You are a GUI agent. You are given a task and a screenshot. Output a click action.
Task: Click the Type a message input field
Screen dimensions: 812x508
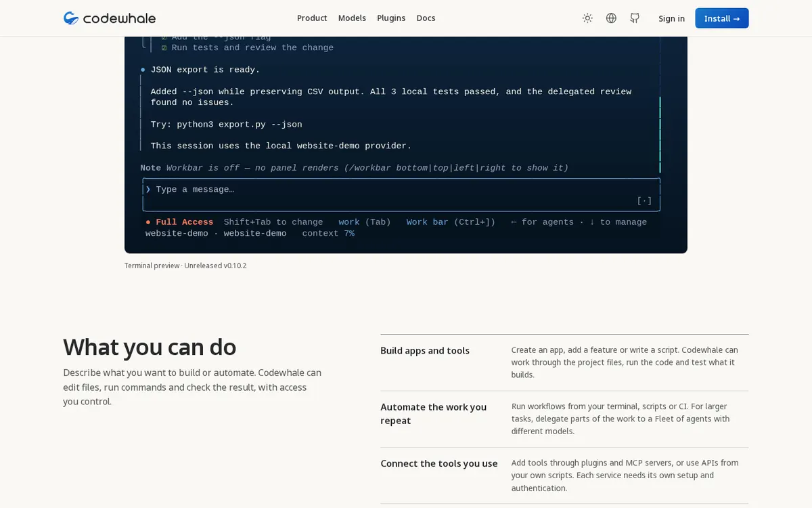tap(401, 195)
